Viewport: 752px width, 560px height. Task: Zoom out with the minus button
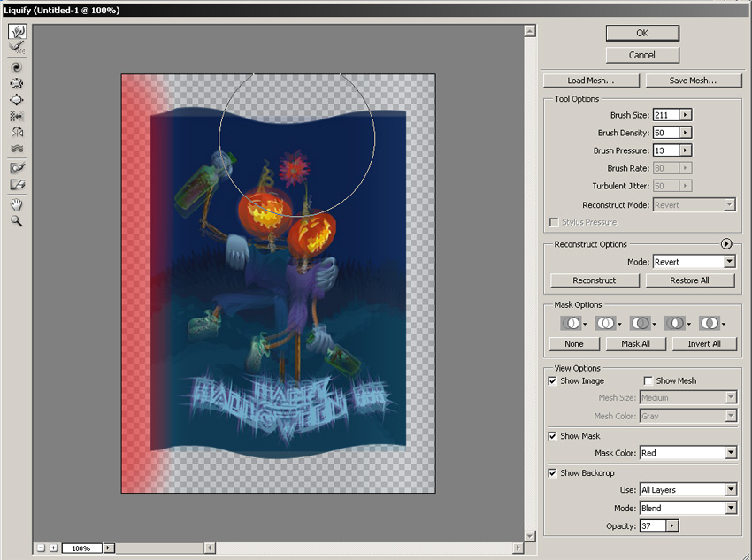click(42, 548)
